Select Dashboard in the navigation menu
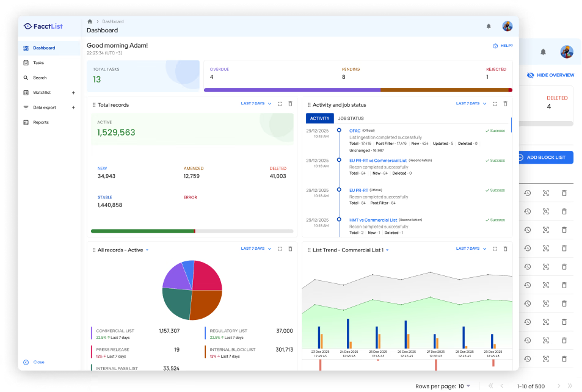Screen dimensions: 582x392 click(x=43, y=48)
